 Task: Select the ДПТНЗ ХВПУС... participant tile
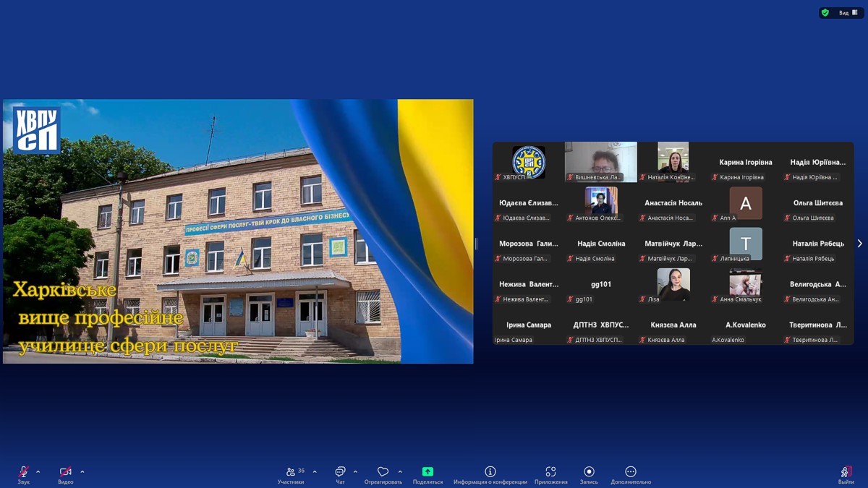[x=601, y=325]
